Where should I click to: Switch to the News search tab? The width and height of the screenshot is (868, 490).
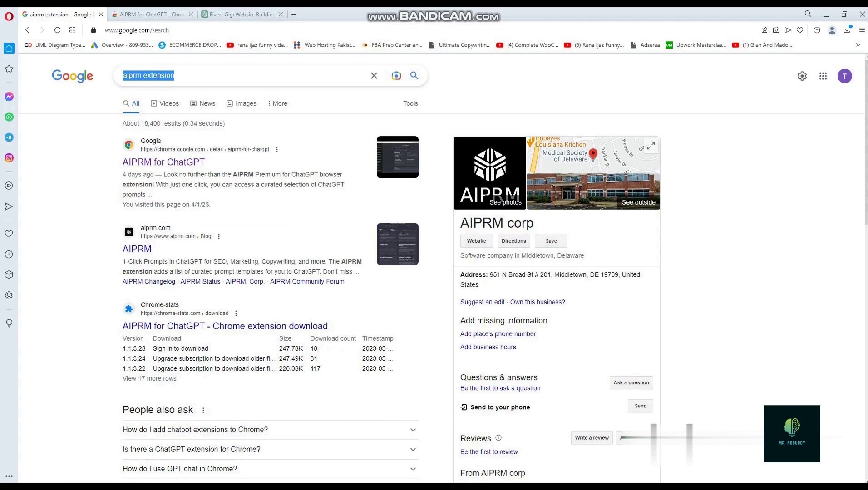[207, 103]
